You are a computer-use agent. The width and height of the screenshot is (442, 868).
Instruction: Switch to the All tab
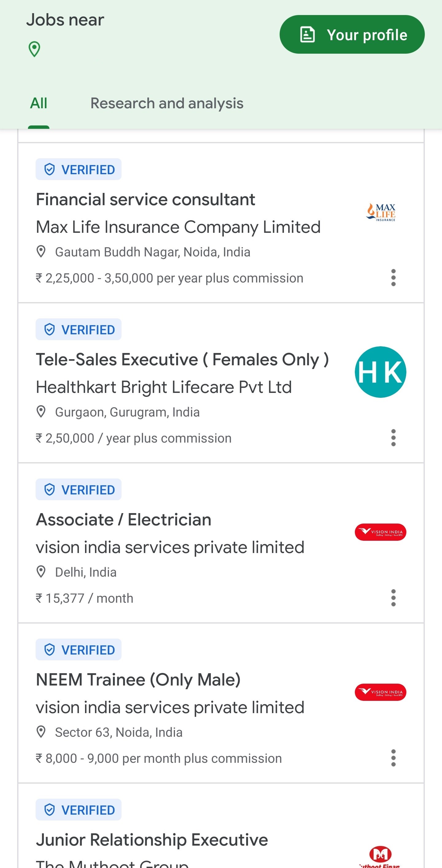pyautogui.click(x=38, y=103)
